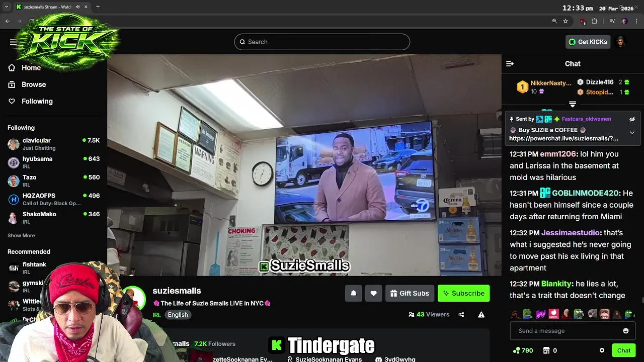The image size is (644, 362).
Task: Click the green Chat send button
Action: click(624, 350)
